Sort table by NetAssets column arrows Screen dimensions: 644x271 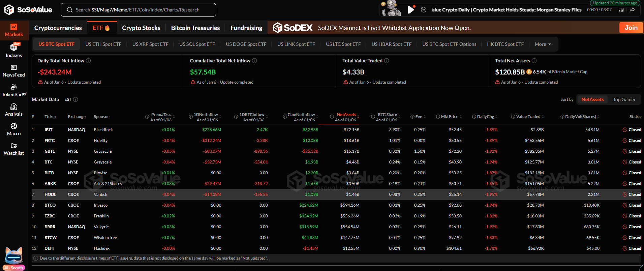point(358,117)
